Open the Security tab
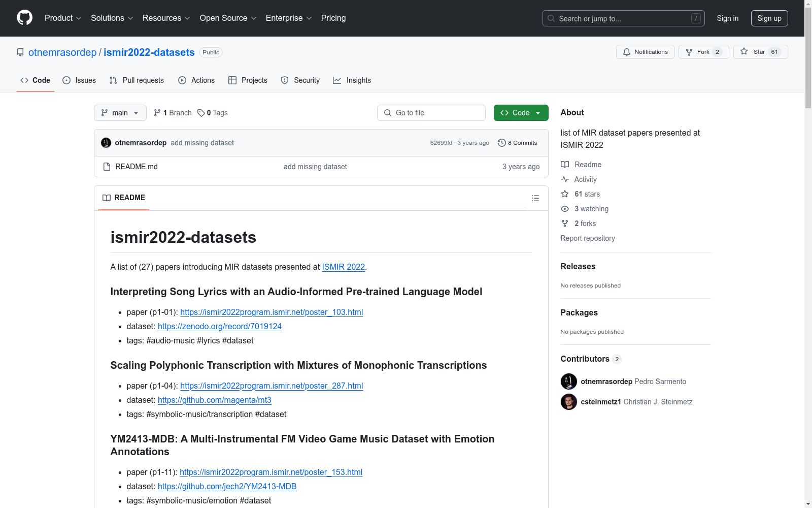 point(300,80)
